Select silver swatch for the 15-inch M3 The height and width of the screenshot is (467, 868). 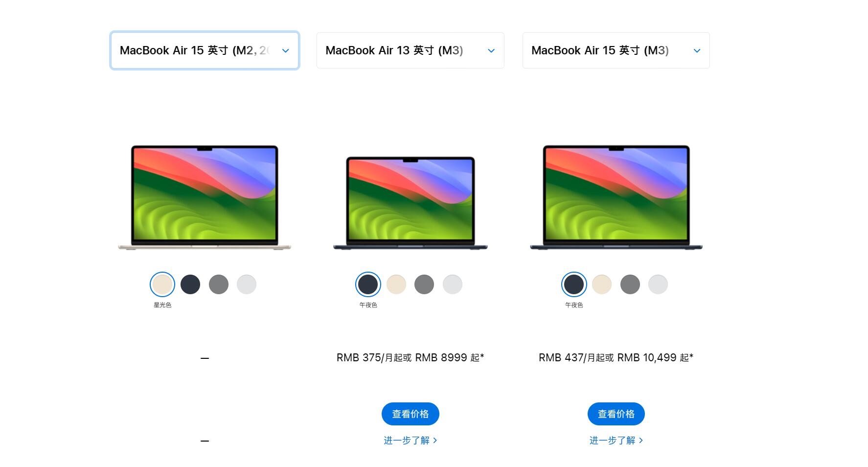[658, 284]
